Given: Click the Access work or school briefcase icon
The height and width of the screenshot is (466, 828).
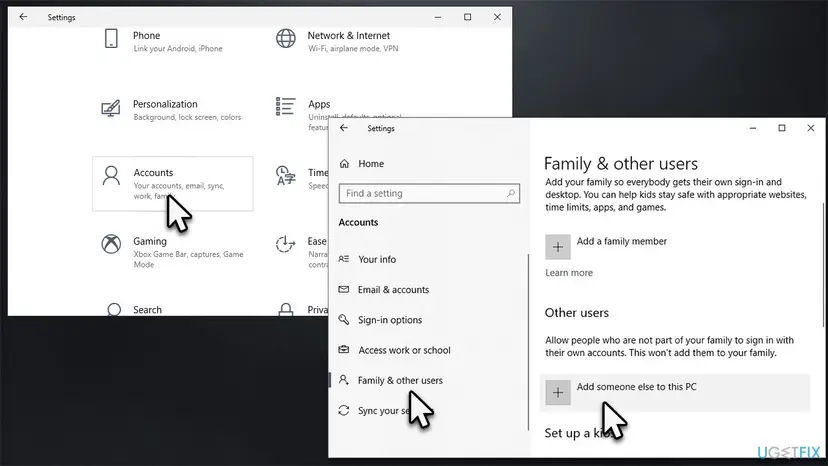Looking at the screenshot, I should 344,350.
